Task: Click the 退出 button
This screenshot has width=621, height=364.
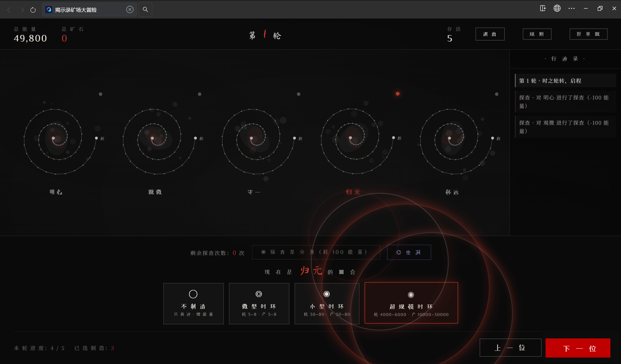Action: click(490, 34)
